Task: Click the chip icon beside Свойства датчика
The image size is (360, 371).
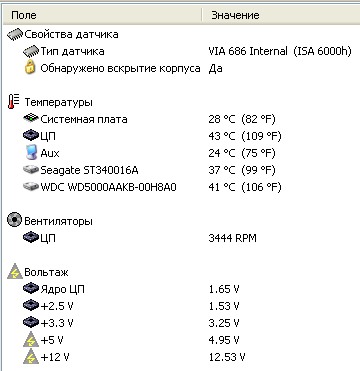Action: pos(15,34)
